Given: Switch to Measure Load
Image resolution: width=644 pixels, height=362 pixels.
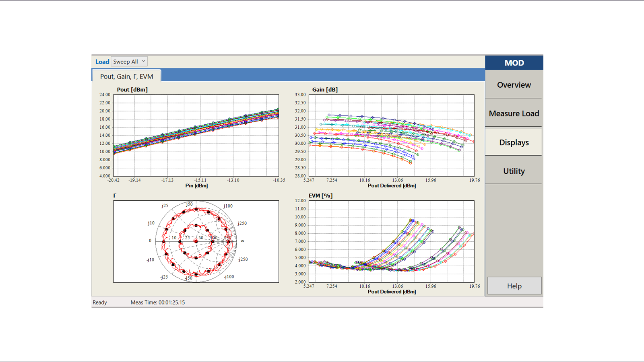Looking at the screenshot, I should coord(514,113).
